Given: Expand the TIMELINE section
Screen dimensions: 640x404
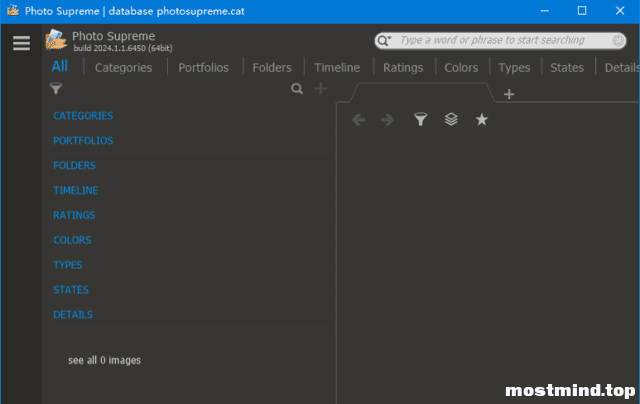Looking at the screenshot, I should click(x=76, y=191).
